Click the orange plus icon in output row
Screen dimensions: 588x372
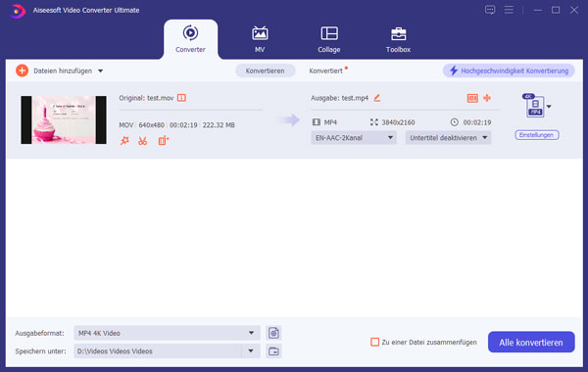(487, 98)
